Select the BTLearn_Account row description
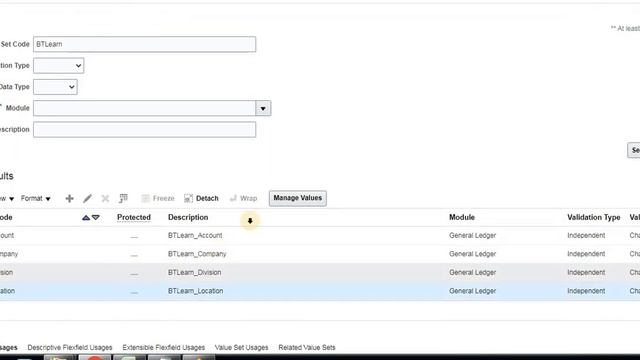The height and width of the screenshot is (360, 640). 195,236
